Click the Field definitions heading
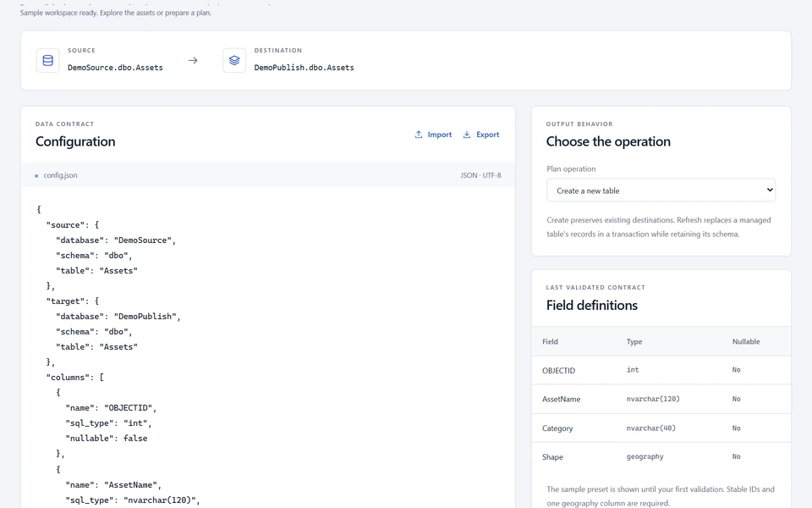Viewport: 812px width, 508px height. (x=591, y=306)
